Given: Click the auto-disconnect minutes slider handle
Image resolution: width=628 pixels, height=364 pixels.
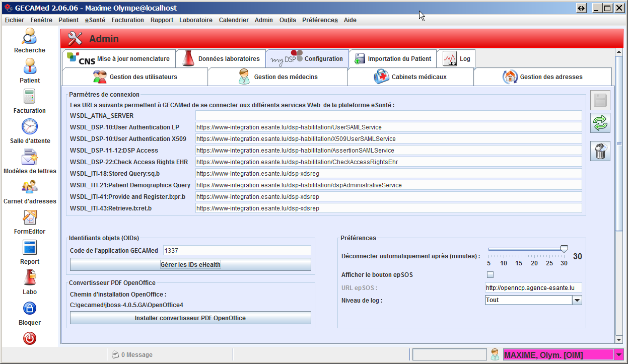Looking at the screenshot, I should pos(564,249).
